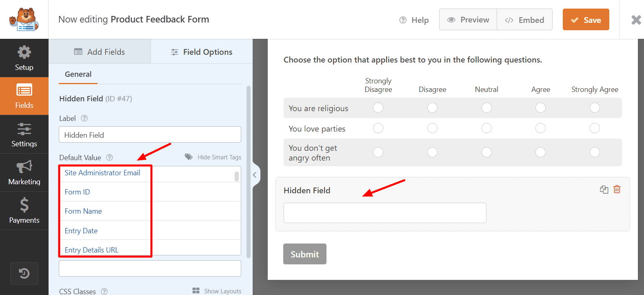Select Strongly Agree for You don't get angry often
The height and width of the screenshot is (295, 644).
click(x=595, y=152)
